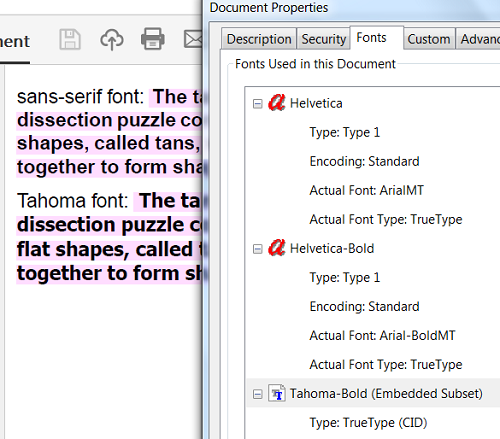Click 'Type: Type 1' under Helvetica
Screen dimensions: 500x439
(345, 132)
